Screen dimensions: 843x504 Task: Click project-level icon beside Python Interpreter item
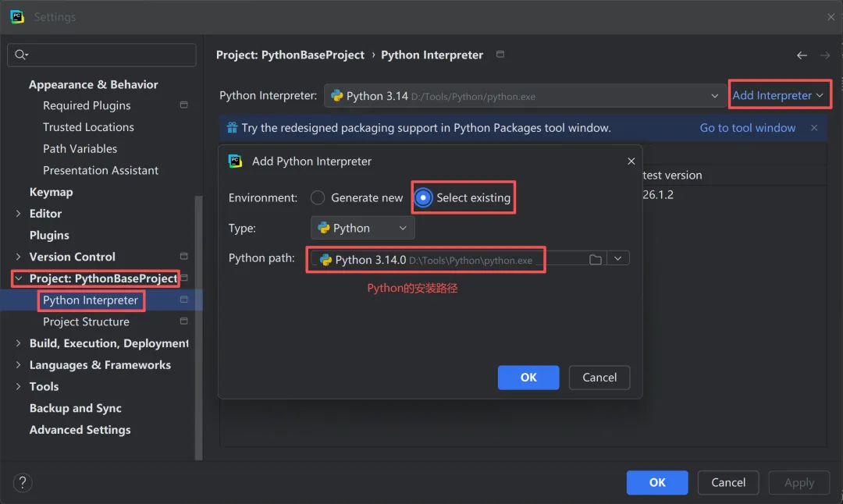click(x=184, y=300)
